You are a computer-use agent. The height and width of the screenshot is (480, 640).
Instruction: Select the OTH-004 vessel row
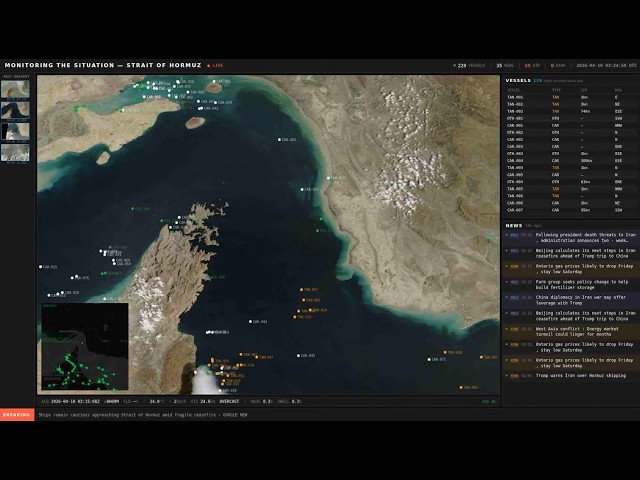[571, 182]
